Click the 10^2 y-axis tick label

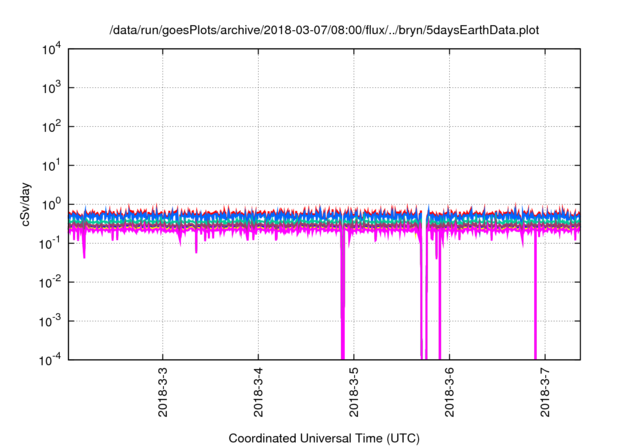pos(51,127)
